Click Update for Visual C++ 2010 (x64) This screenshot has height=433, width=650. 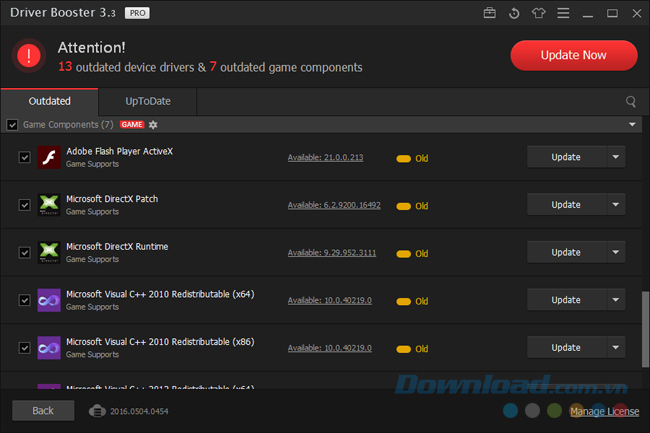click(x=566, y=300)
